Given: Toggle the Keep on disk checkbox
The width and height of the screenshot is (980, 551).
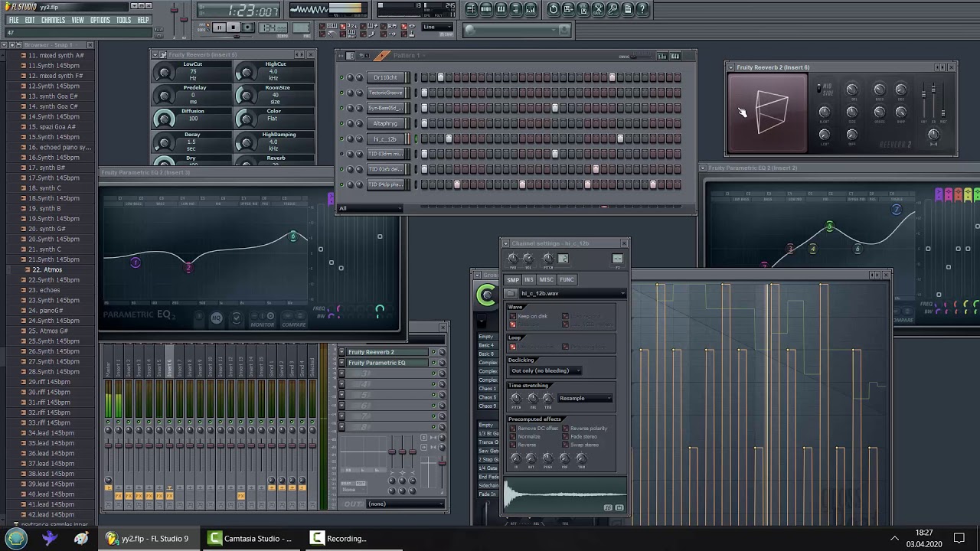Looking at the screenshot, I should 513,316.
